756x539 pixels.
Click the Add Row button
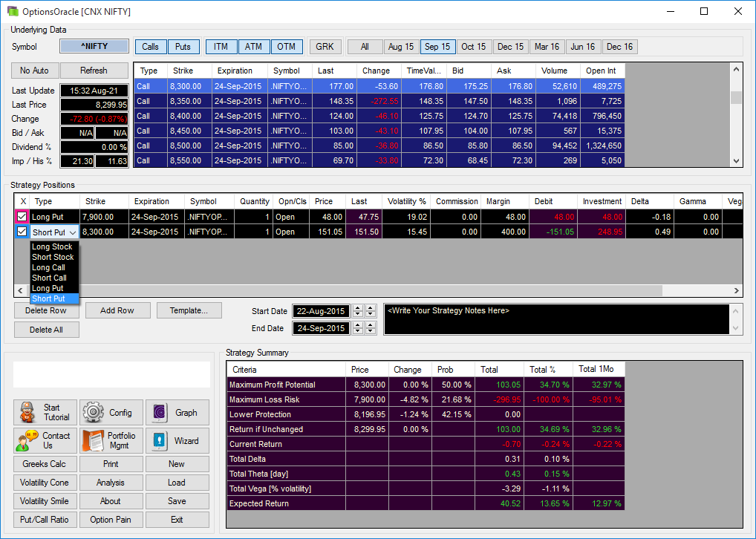(x=117, y=310)
